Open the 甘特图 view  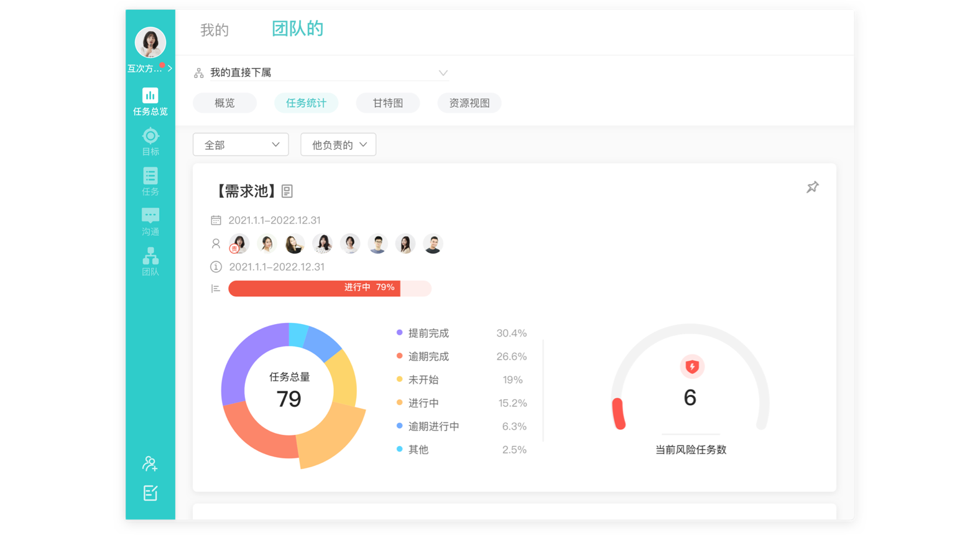(x=388, y=103)
